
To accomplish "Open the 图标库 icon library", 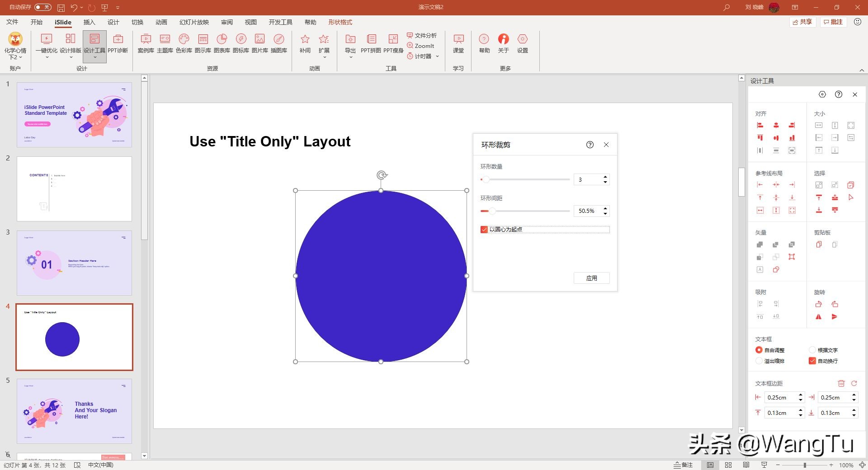I will coord(241,43).
